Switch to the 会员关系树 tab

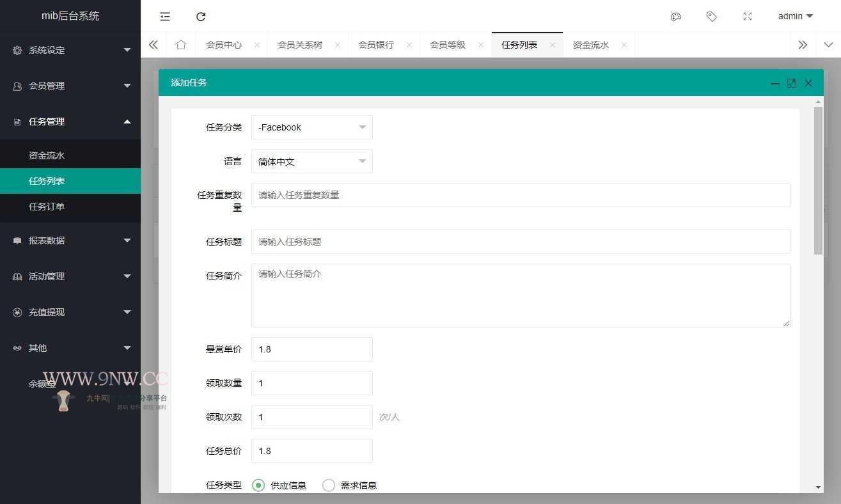tap(300, 45)
